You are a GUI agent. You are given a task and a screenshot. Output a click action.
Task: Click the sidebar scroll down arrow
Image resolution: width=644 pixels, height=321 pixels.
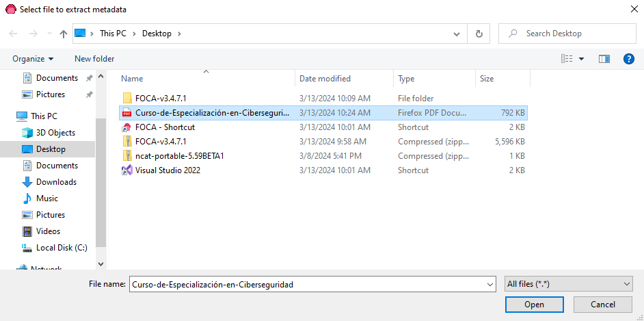coord(101,264)
